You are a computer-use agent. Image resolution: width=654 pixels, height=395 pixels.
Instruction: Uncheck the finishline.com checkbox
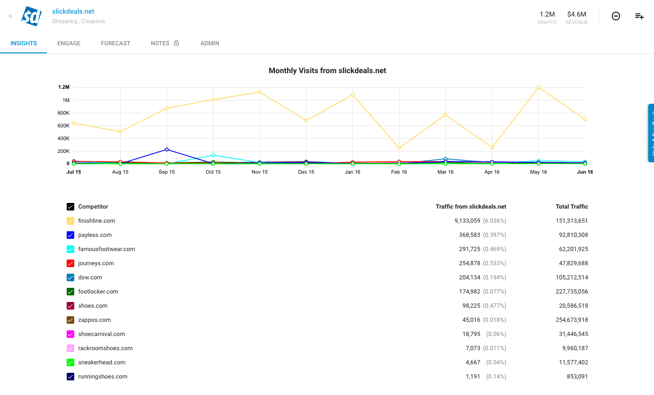(x=70, y=221)
